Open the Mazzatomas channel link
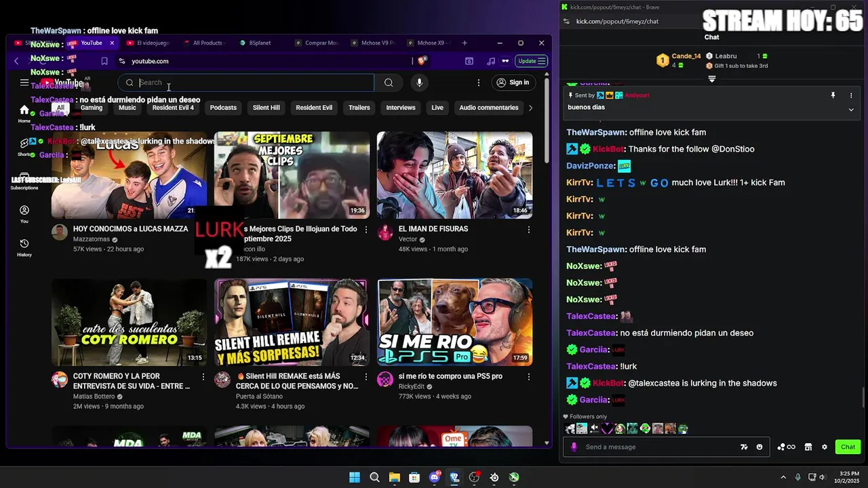Viewport: 868px width, 488px height. (92, 239)
